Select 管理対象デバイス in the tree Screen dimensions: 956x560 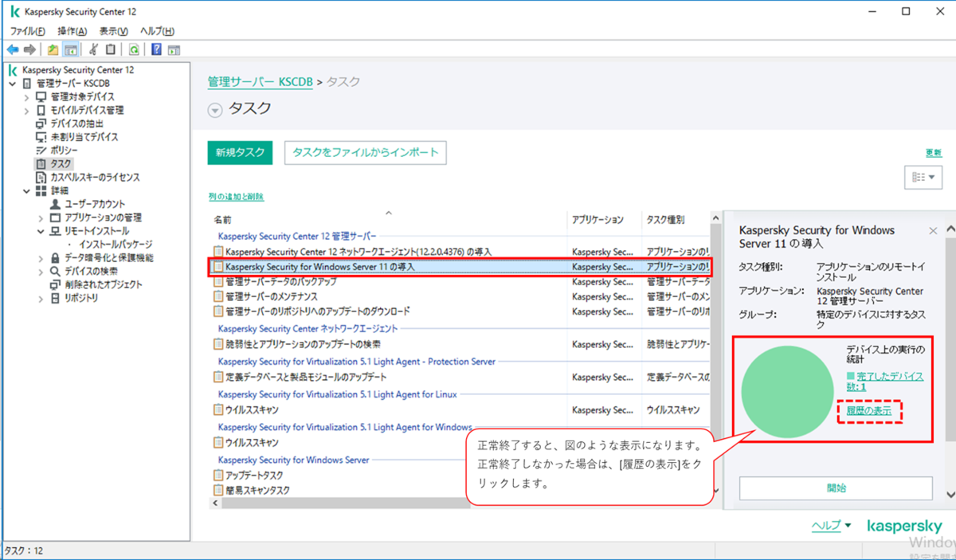coord(82,96)
